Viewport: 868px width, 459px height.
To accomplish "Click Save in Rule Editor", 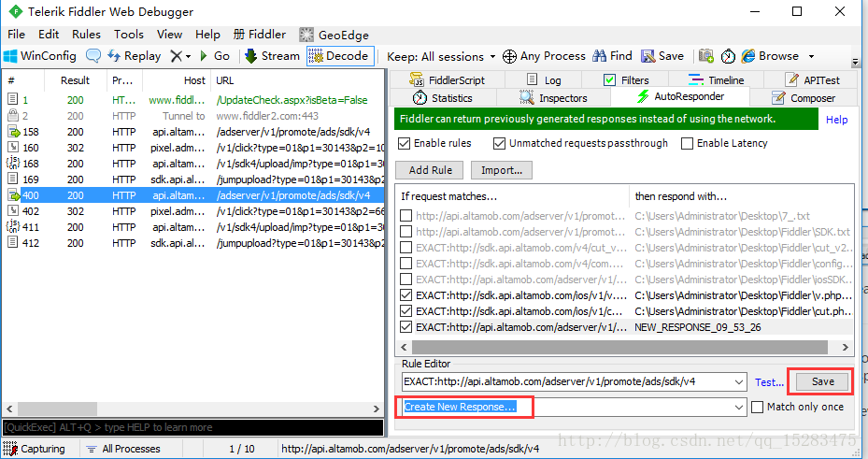I will click(x=822, y=381).
